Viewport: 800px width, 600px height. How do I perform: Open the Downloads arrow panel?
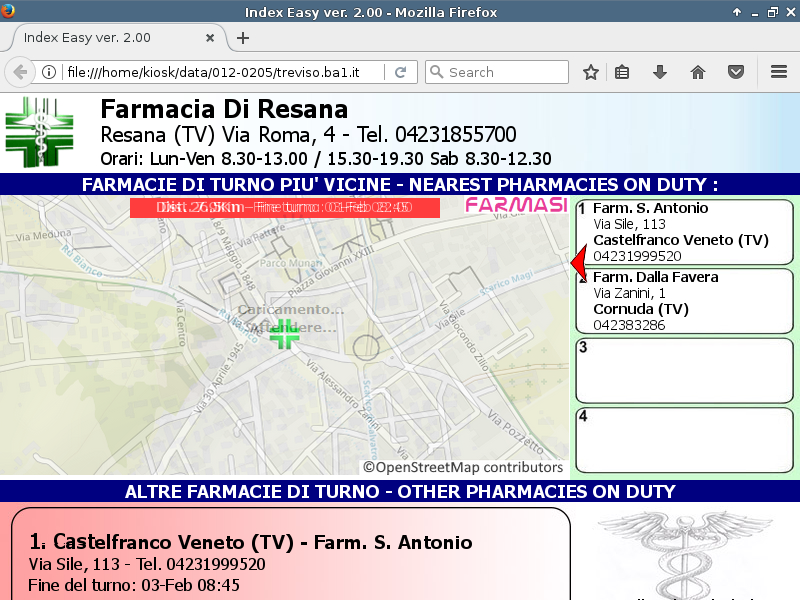660,72
